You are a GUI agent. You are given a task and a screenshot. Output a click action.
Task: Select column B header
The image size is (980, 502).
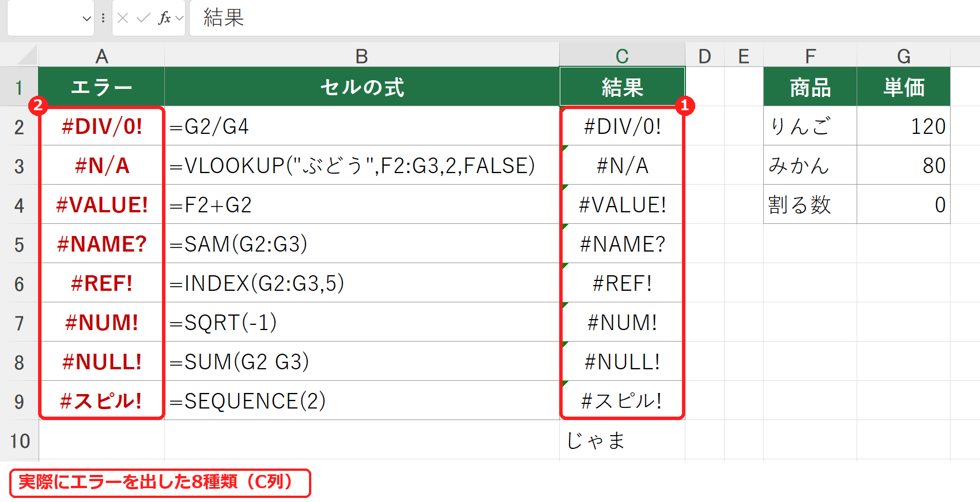(x=362, y=56)
